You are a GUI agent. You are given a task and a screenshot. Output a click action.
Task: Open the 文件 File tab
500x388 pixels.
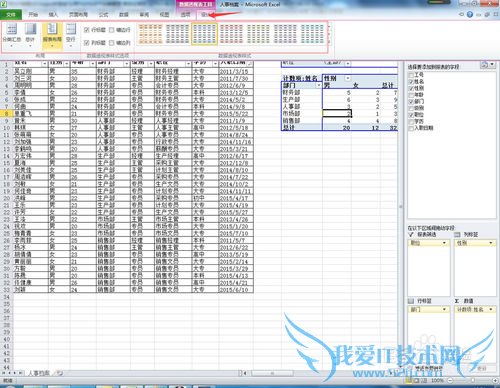11,15
